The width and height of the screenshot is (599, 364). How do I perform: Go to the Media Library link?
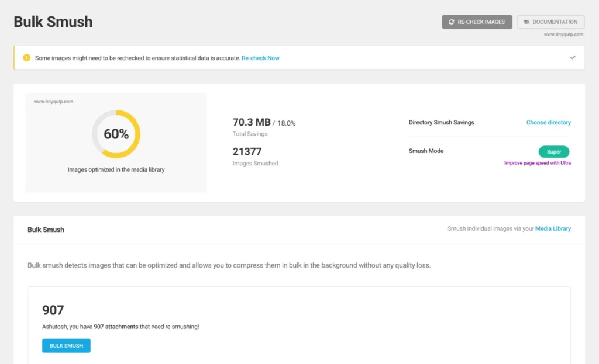(553, 228)
